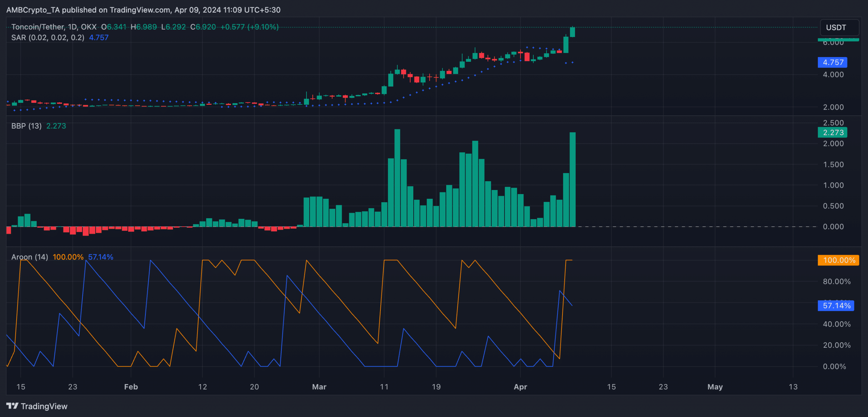Click the Feb label on time axis
The height and width of the screenshot is (417, 868).
131,387
